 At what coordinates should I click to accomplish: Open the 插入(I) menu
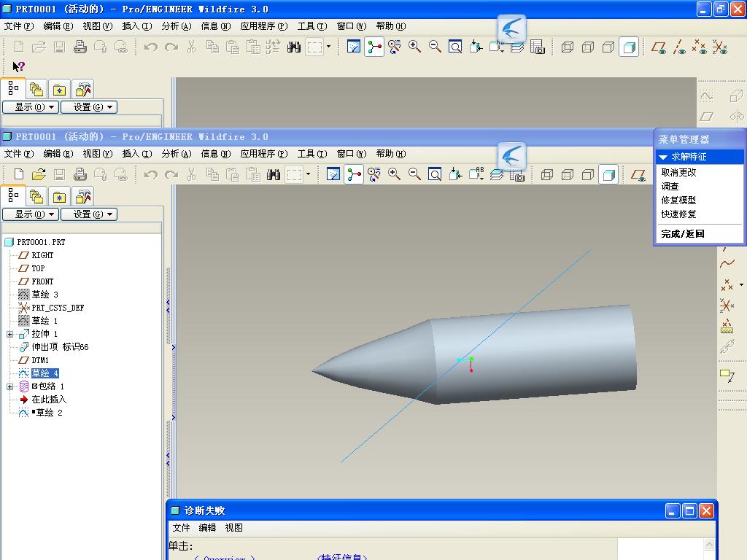coord(136,153)
